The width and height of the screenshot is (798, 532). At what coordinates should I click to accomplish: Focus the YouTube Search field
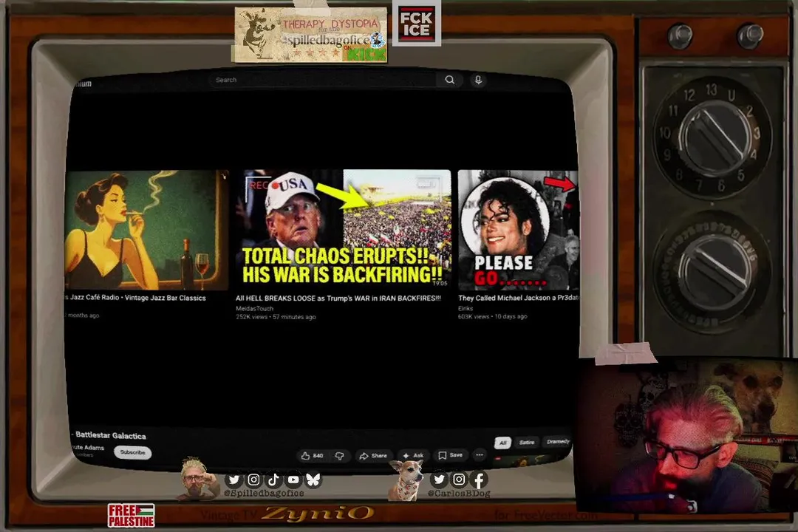[x=323, y=80]
